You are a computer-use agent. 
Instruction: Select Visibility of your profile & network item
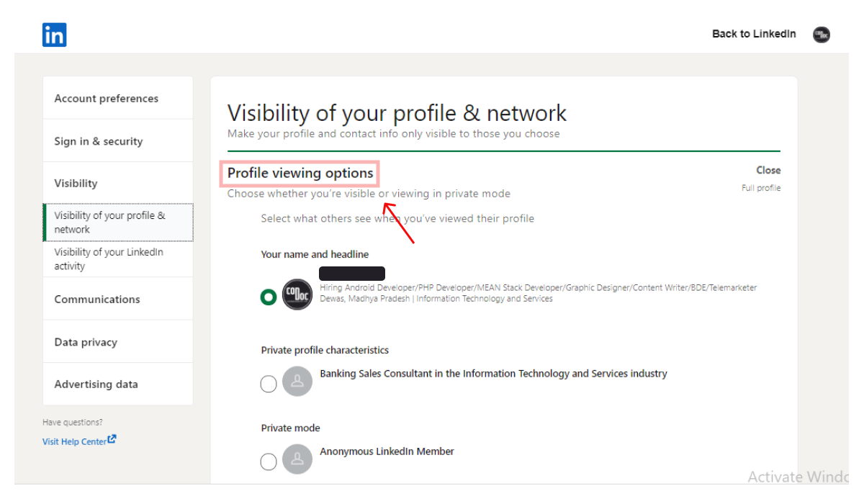tap(118, 222)
